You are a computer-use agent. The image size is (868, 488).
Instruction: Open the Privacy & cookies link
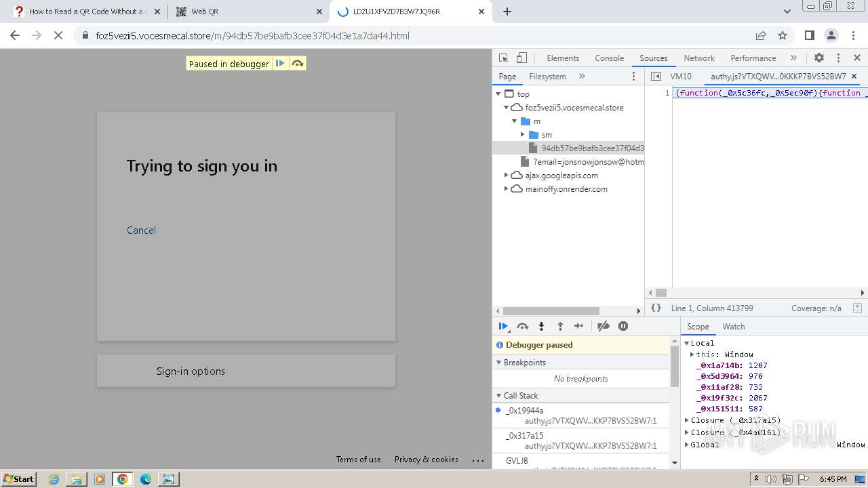pos(427,460)
